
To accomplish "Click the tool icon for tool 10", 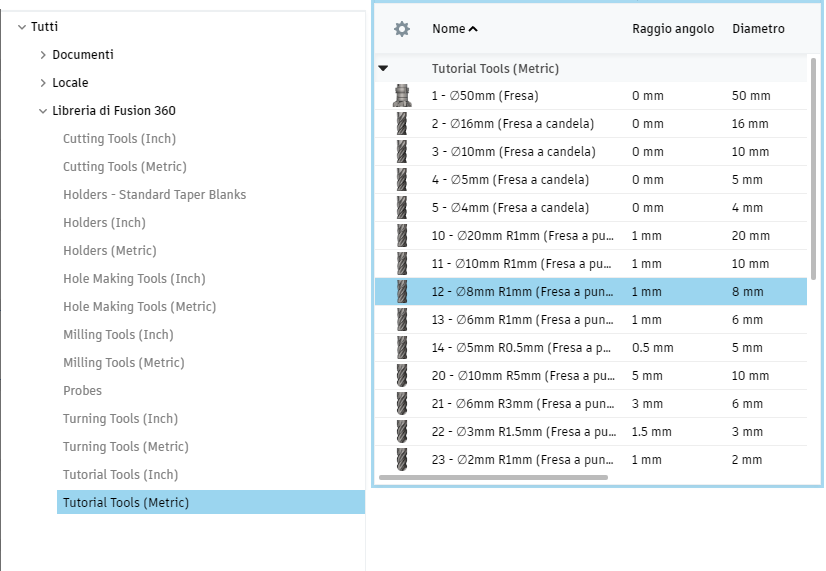I will click(402, 236).
